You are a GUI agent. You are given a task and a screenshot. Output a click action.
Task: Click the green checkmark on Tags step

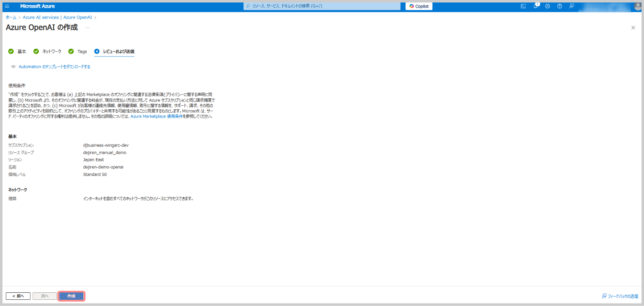[71, 52]
